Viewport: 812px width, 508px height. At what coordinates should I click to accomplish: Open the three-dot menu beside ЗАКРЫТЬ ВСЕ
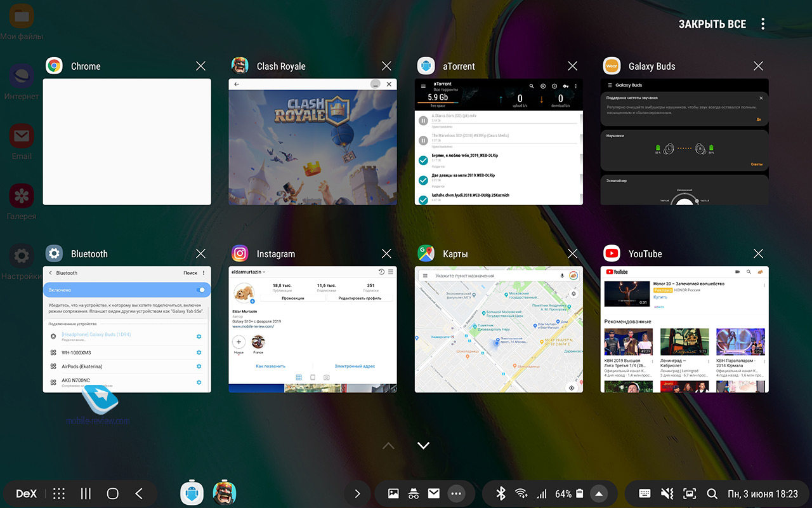[763, 23]
